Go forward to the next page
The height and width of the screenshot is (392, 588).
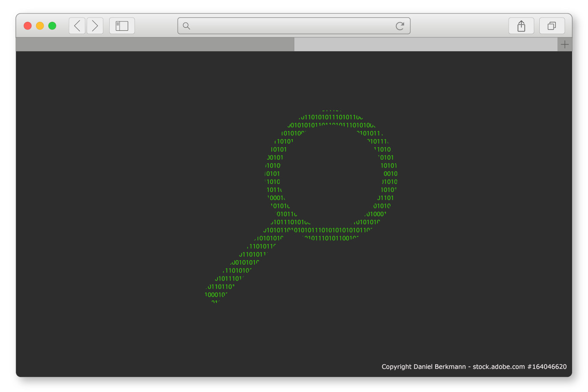click(x=95, y=26)
